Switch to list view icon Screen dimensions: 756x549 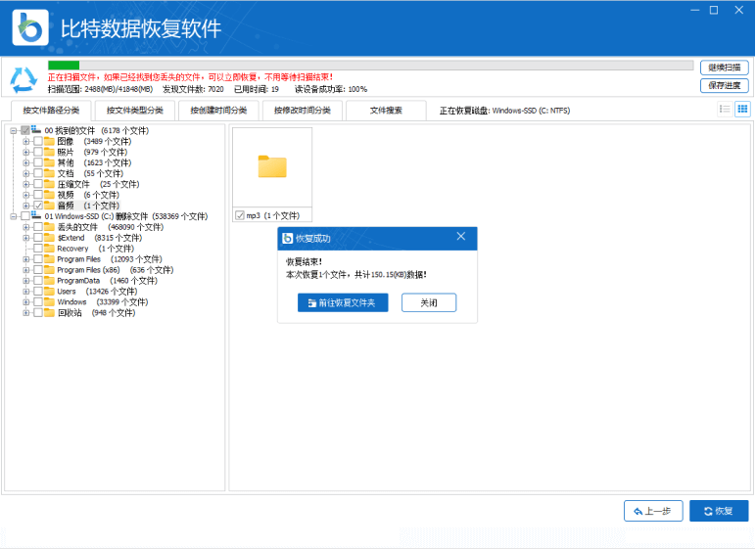pyautogui.click(x=725, y=109)
